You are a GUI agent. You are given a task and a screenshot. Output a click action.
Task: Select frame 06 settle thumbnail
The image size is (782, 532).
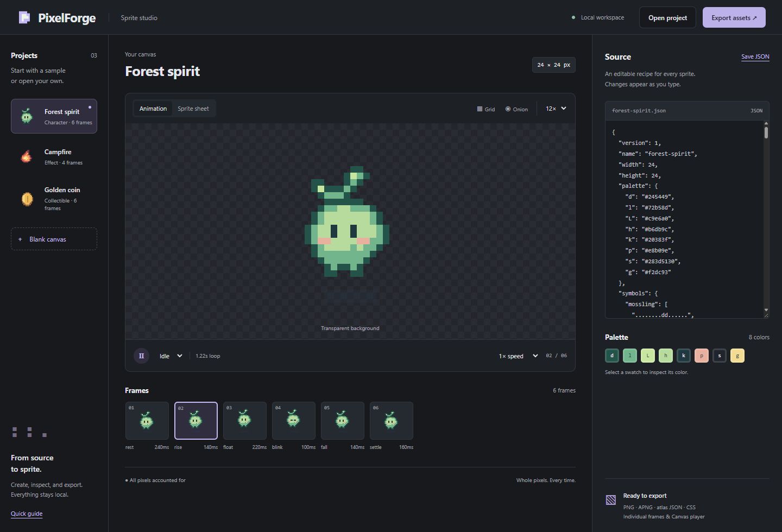(x=392, y=421)
